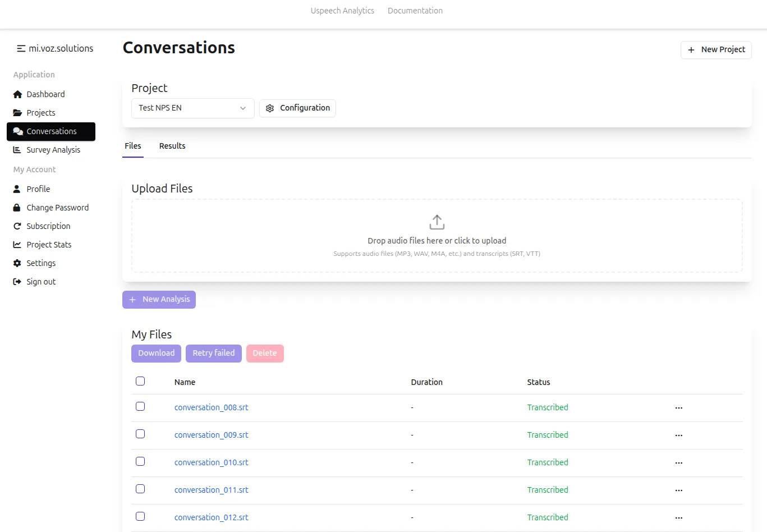
Task: Open the conversation_010.srt file link
Action: click(211, 462)
